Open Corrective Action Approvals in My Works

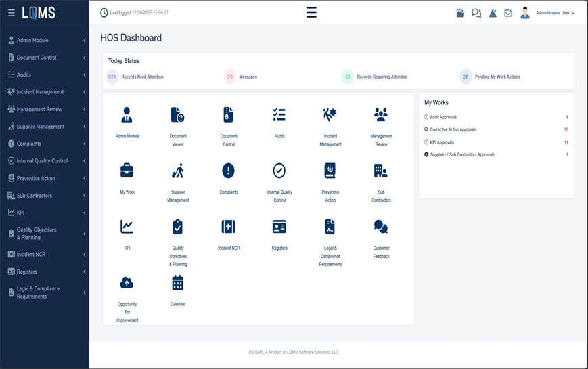pos(496,129)
